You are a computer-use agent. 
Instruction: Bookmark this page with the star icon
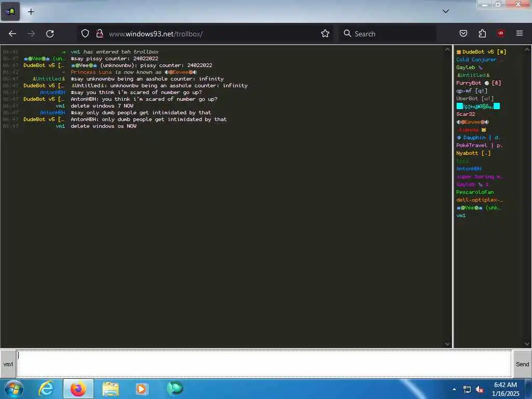[x=325, y=34]
